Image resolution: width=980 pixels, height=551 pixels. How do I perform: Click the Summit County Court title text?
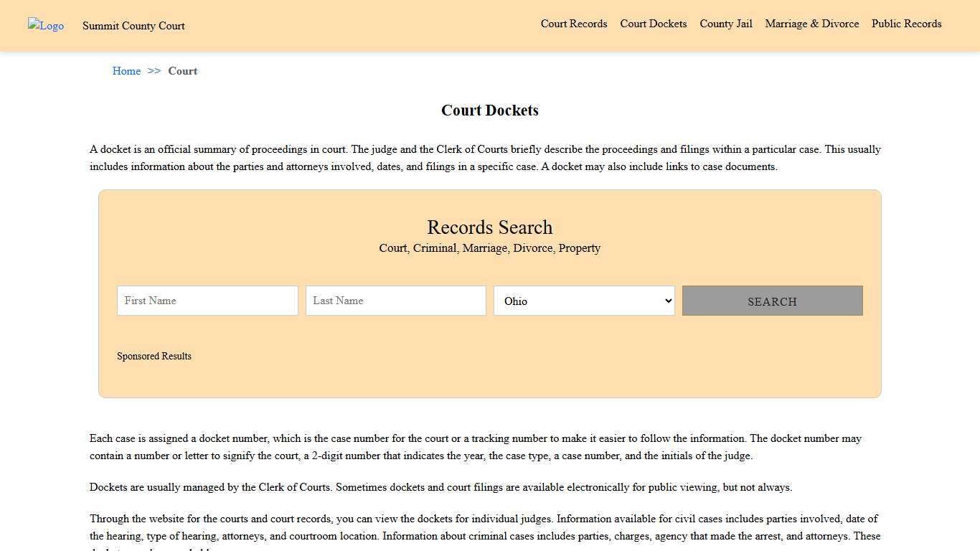(133, 26)
